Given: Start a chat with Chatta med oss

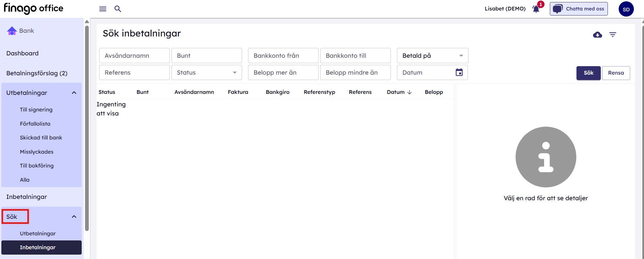Looking at the screenshot, I should (579, 9).
